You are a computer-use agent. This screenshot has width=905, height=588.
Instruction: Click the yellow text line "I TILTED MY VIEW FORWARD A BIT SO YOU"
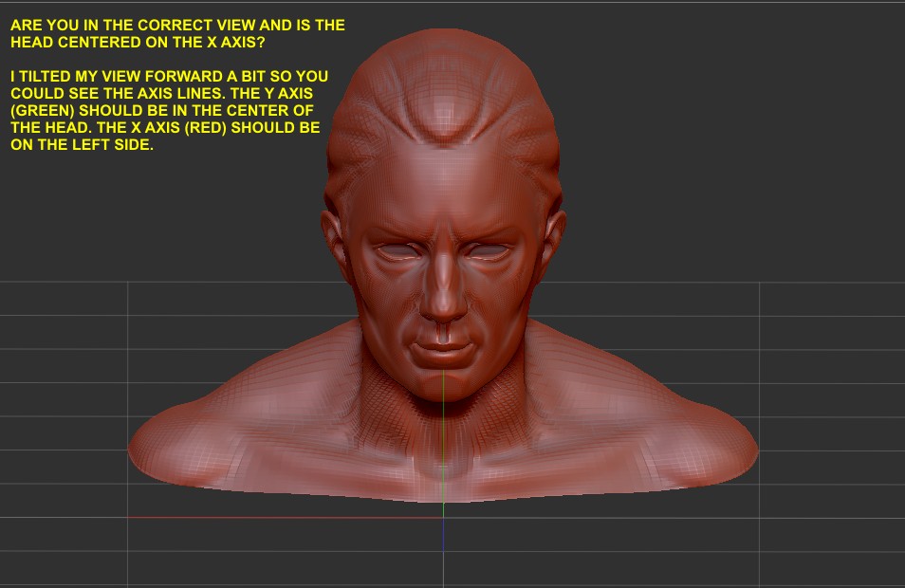pos(169,76)
